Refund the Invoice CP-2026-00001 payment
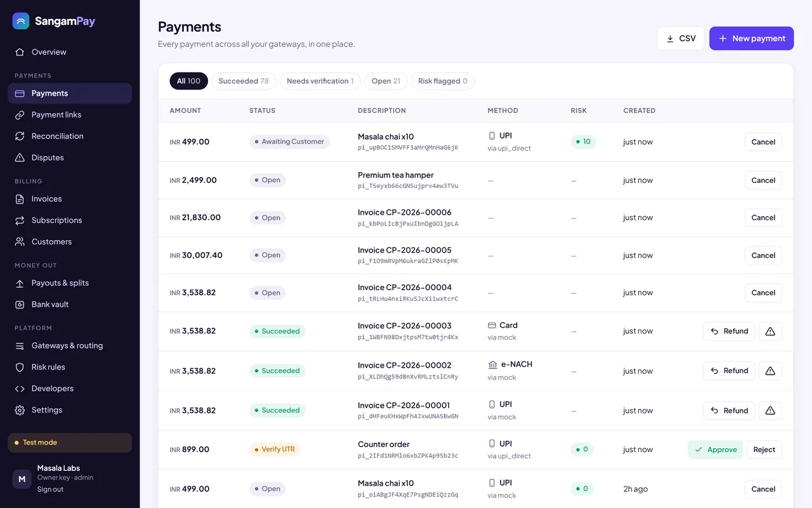The height and width of the screenshot is (508, 812). [x=729, y=411]
